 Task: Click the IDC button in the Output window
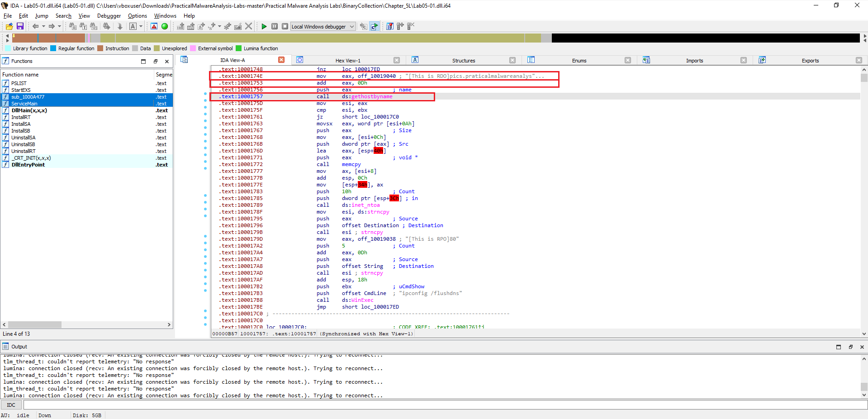pos(11,405)
